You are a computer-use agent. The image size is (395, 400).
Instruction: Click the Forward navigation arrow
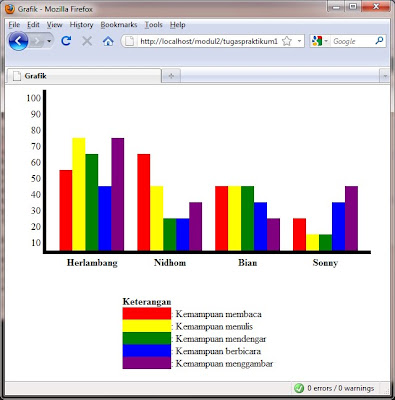click(37, 41)
